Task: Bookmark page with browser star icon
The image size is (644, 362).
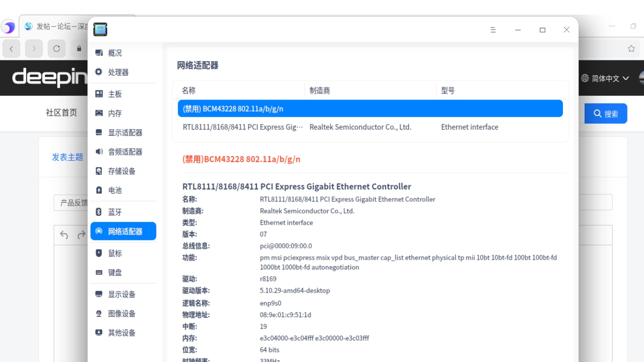Action: coord(631,49)
